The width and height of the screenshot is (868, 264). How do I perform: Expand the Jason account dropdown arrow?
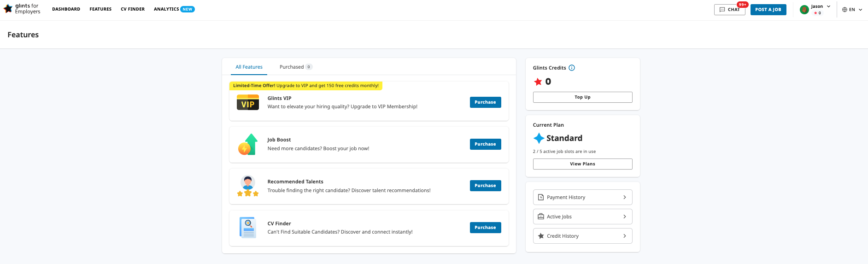point(828,6)
